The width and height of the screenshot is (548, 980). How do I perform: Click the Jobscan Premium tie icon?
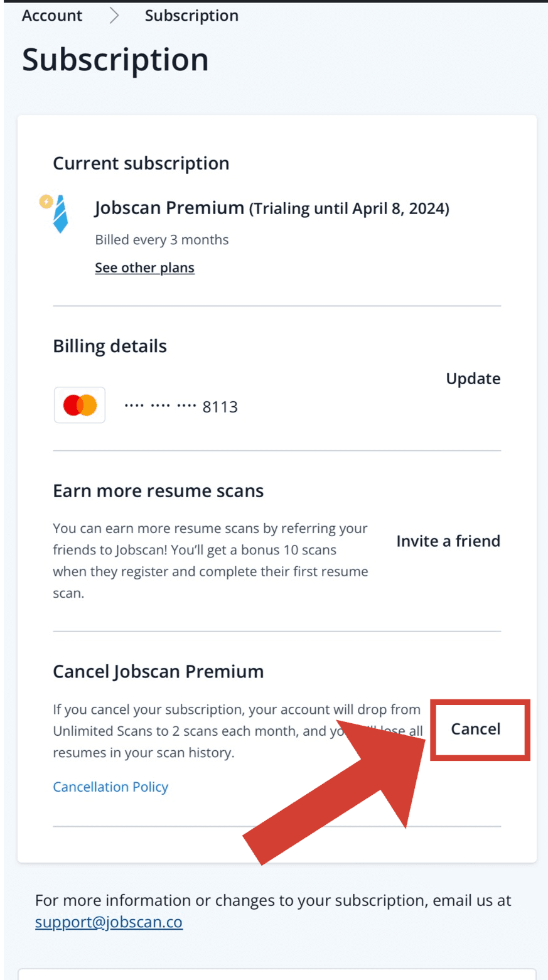(60, 215)
